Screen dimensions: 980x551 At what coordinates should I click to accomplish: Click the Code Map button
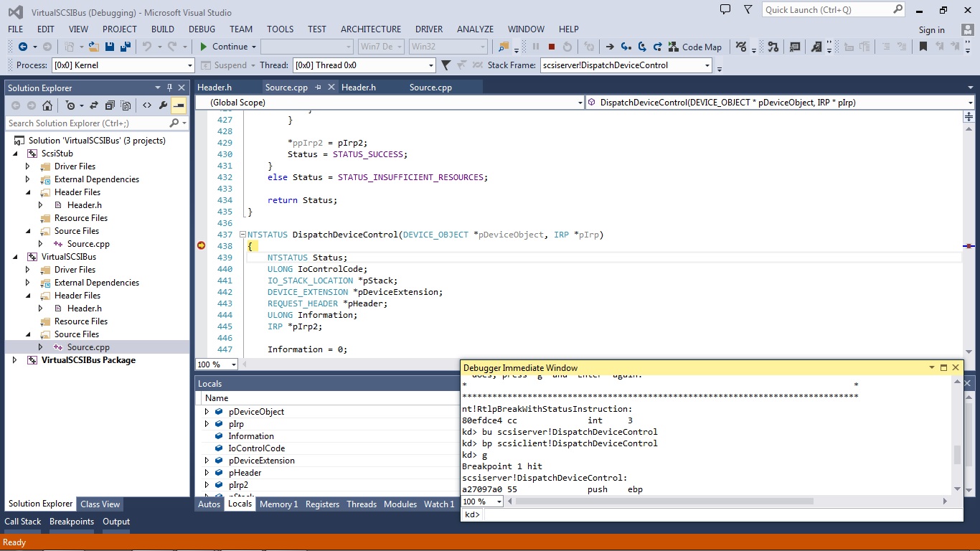click(694, 47)
